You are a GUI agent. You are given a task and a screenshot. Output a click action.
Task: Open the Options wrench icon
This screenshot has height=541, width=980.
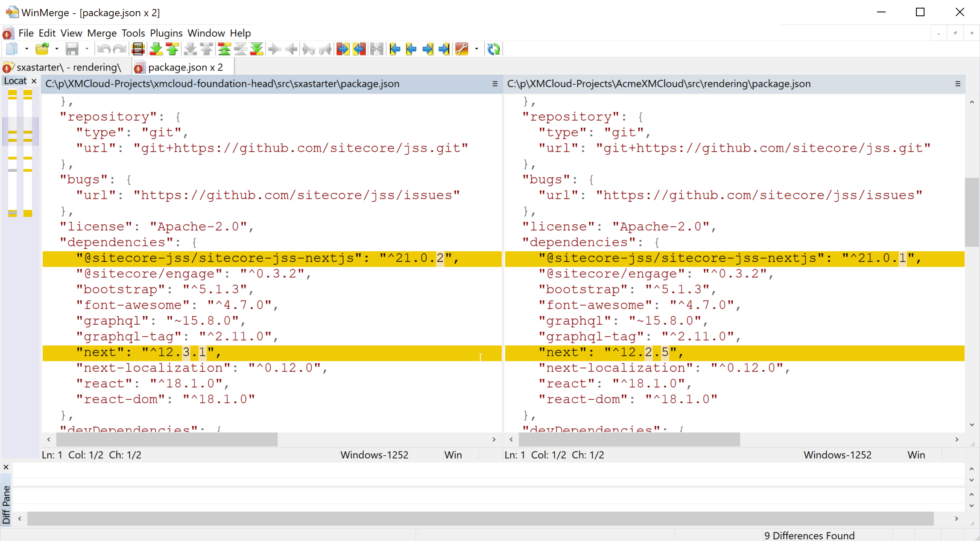point(462,49)
